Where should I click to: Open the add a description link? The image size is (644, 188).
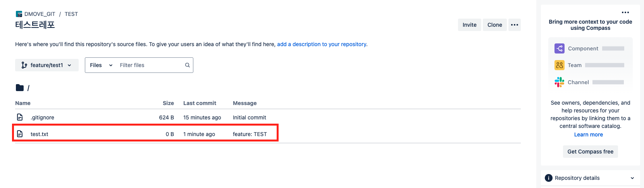pos(322,44)
